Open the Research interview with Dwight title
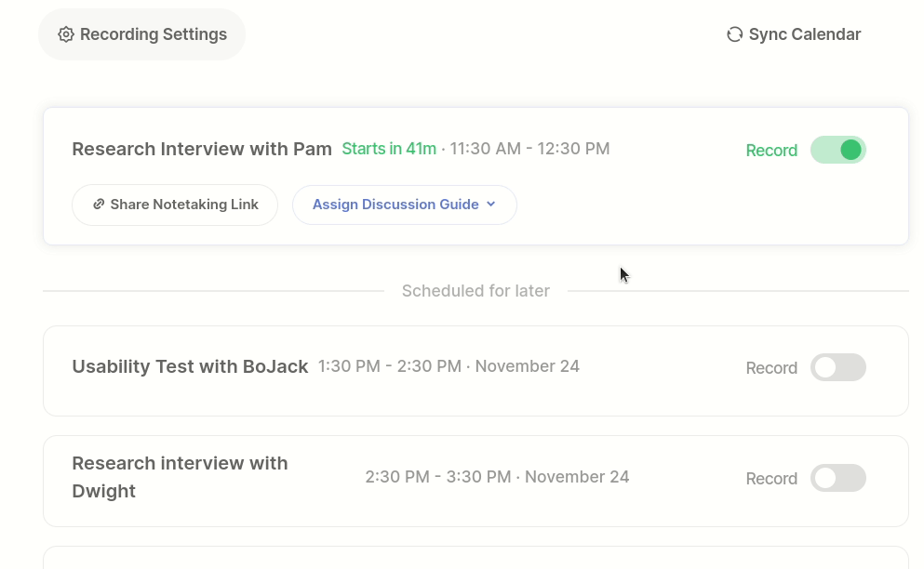The width and height of the screenshot is (924, 569). coord(180,477)
